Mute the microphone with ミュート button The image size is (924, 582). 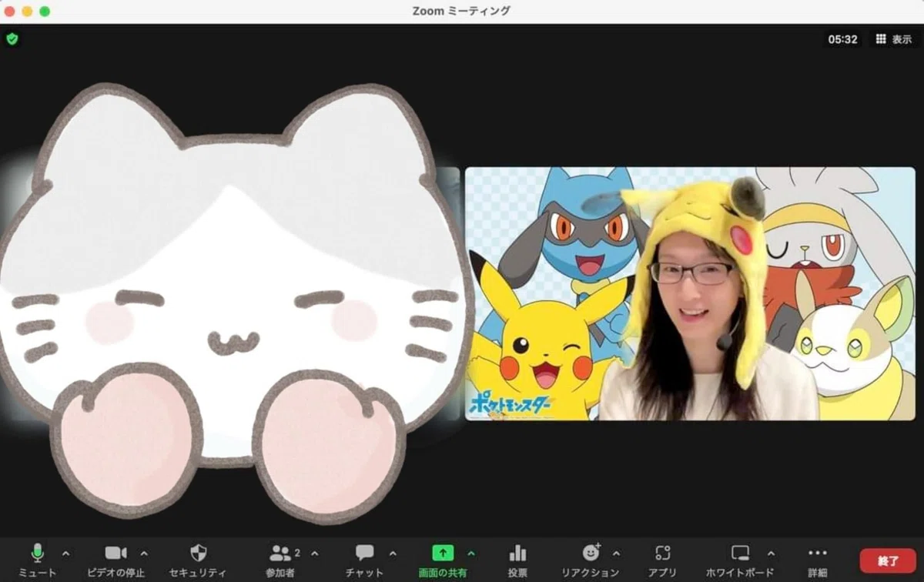pos(37,560)
